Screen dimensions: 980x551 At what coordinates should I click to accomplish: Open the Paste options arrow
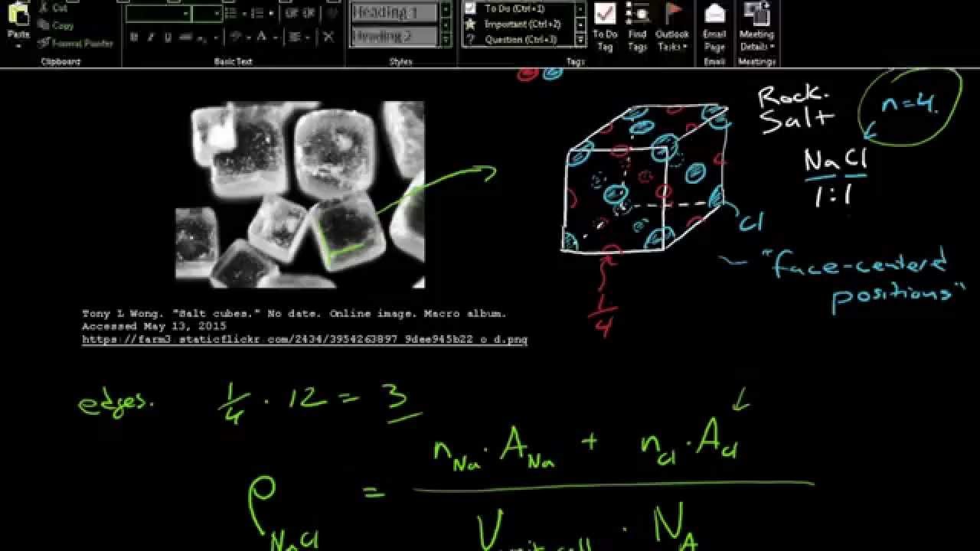click(18, 46)
